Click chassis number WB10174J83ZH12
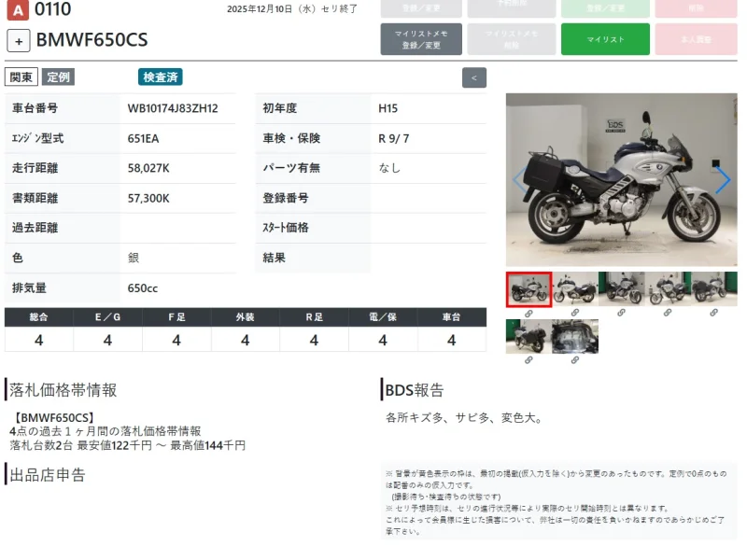 coord(173,108)
